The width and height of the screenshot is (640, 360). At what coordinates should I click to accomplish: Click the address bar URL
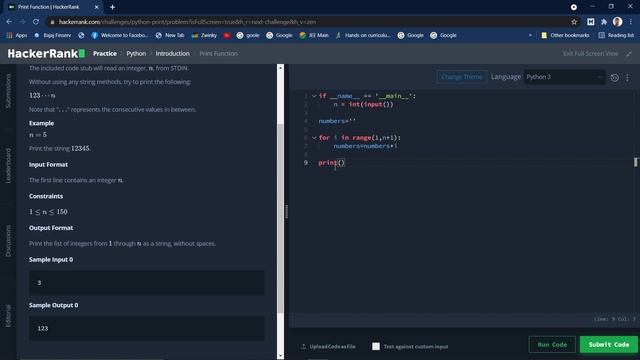pos(187,22)
